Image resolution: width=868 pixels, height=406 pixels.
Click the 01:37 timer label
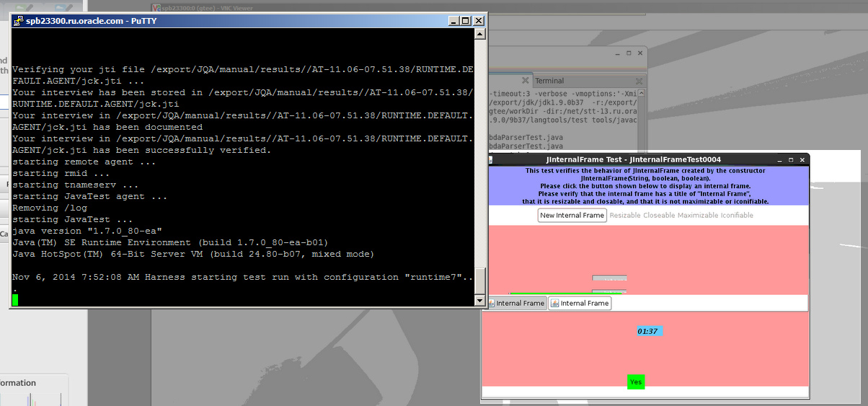(649, 331)
